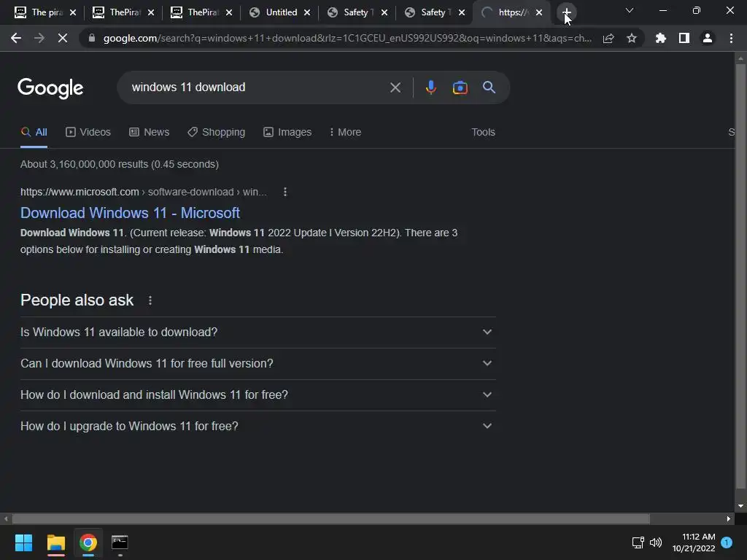Click the forward navigation arrow

(39, 38)
